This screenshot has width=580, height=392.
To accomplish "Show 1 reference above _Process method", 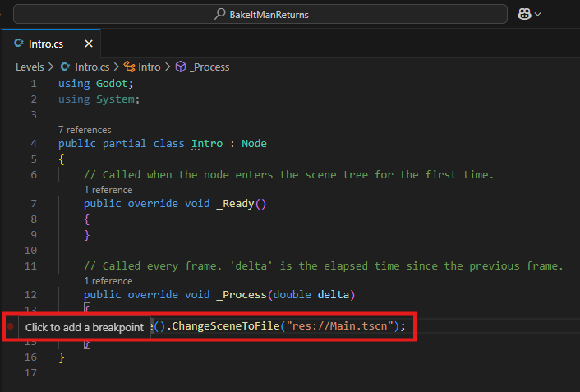I will point(108,281).
